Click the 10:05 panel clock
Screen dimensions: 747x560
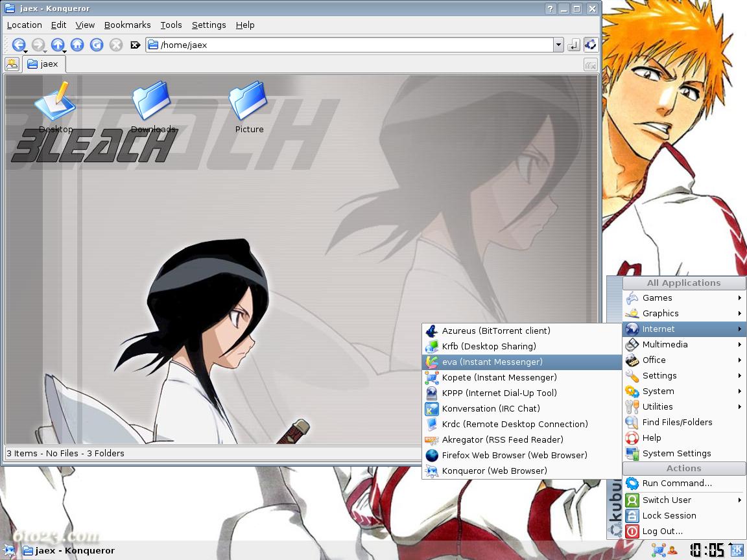707,550
